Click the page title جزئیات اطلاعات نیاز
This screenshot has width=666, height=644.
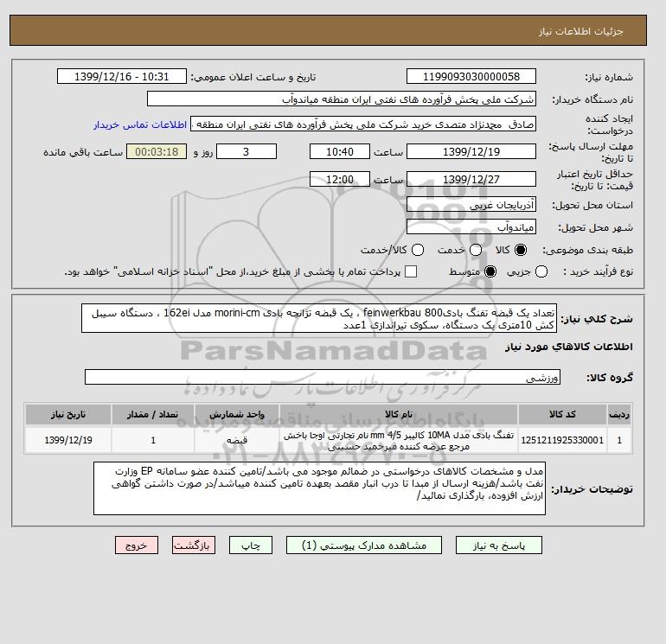(x=580, y=31)
